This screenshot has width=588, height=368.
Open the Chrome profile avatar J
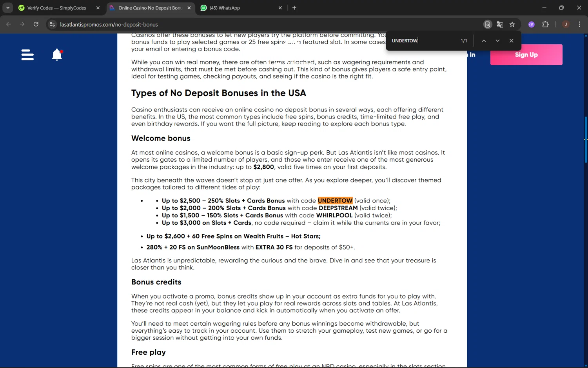(566, 24)
